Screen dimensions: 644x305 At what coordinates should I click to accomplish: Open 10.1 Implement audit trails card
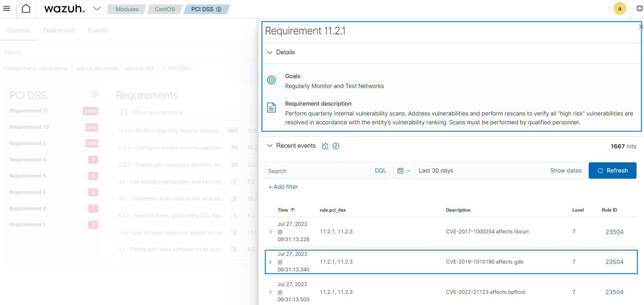coord(179,199)
